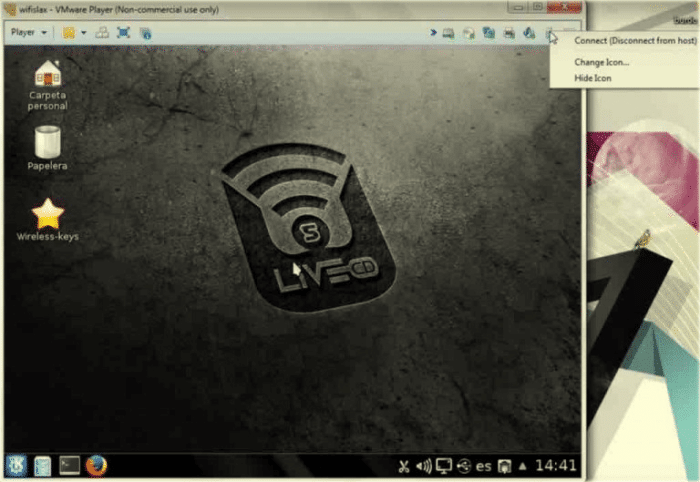Screen dimensions: 700x482
Task: Click the 14:41 clock
Action: [556, 465]
